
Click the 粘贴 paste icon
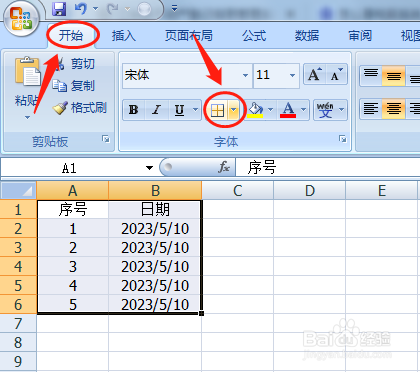coord(27,72)
